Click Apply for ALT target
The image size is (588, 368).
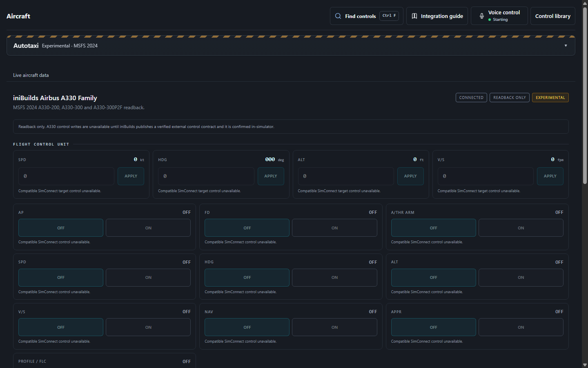coord(410,176)
